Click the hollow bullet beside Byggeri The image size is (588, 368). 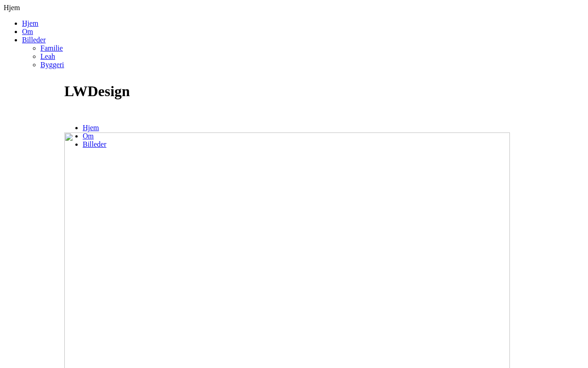click(34, 65)
